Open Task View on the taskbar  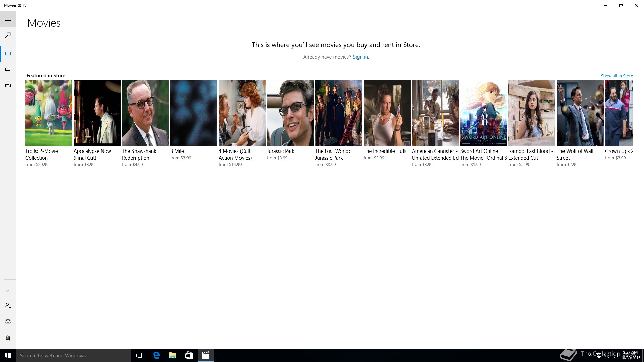coord(140,355)
